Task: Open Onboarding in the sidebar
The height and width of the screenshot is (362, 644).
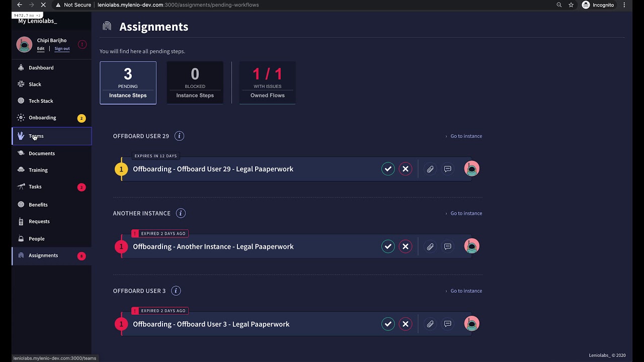Action: (x=52, y=118)
